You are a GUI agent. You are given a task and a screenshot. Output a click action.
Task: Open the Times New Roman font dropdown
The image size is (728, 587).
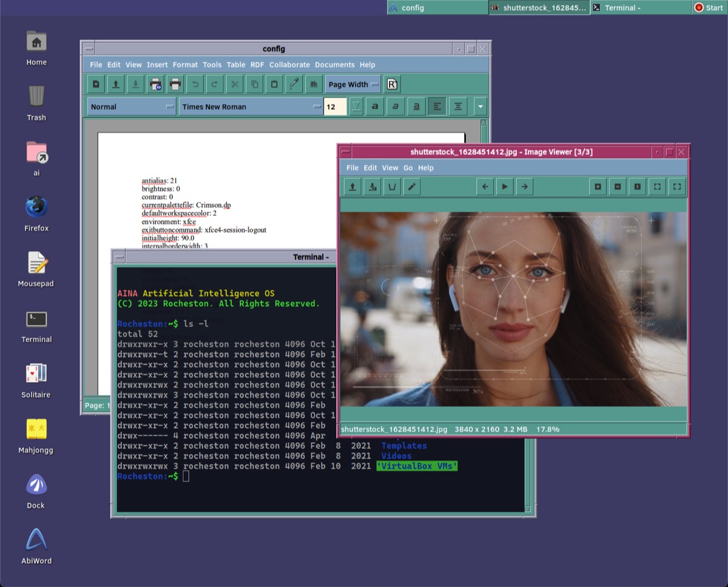pos(250,107)
